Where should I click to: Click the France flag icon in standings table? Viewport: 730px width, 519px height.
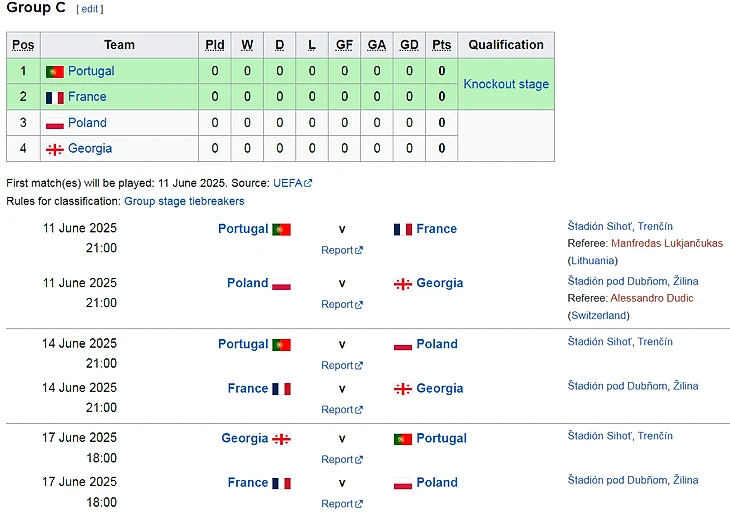point(54,98)
